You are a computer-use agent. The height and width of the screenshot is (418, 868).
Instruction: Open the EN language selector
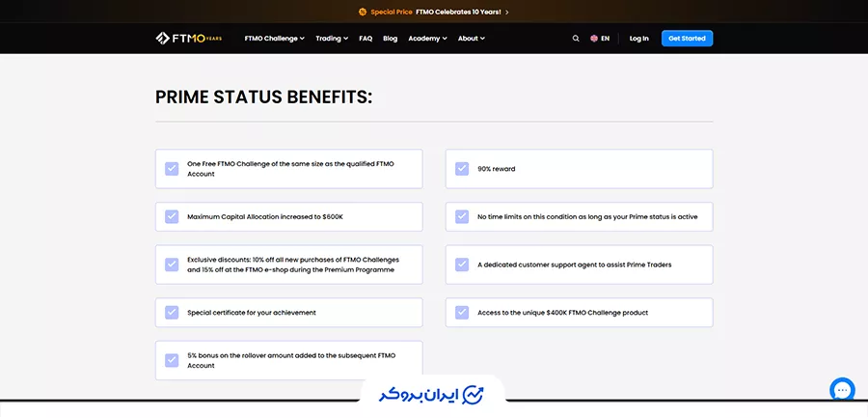(x=600, y=39)
